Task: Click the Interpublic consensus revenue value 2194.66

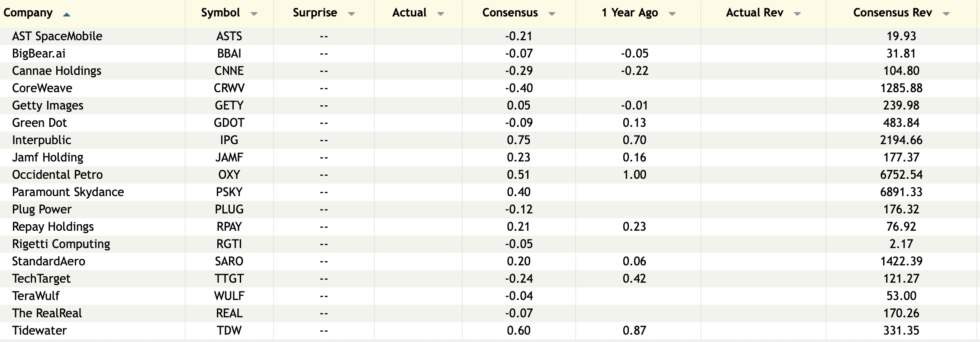Action: (x=901, y=140)
